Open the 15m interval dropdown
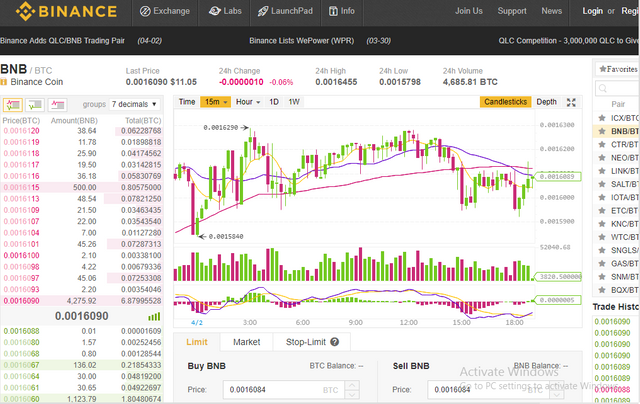The width and height of the screenshot is (640, 404). [x=216, y=102]
